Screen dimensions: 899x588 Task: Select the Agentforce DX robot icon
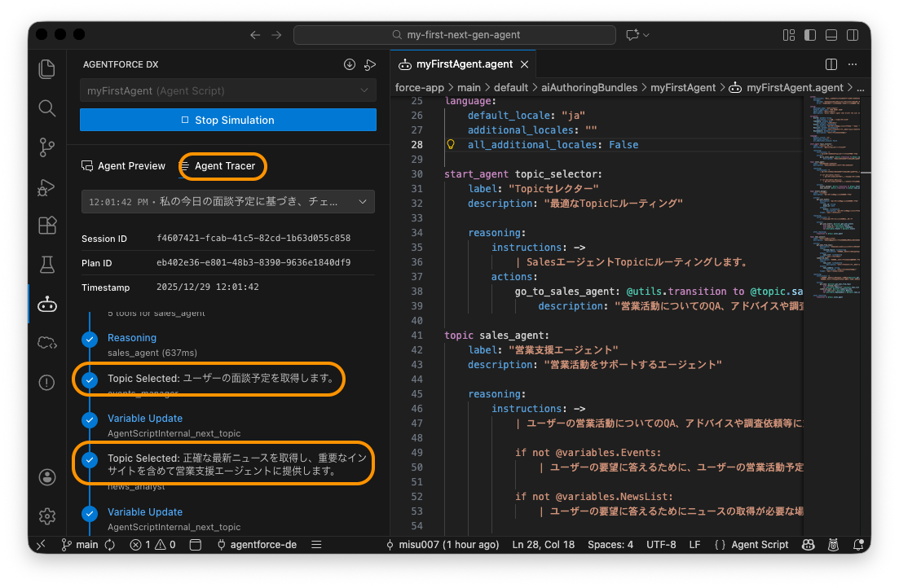click(x=47, y=305)
